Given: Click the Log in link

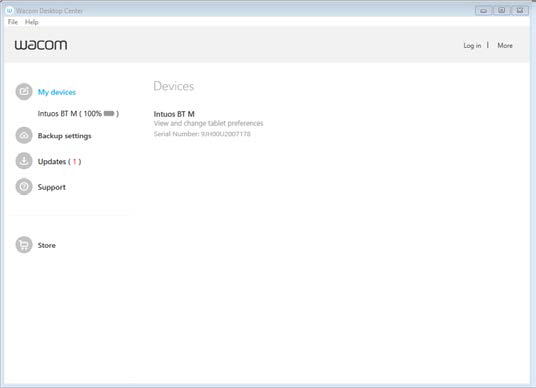Looking at the screenshot, I should (x=472, y=45).
